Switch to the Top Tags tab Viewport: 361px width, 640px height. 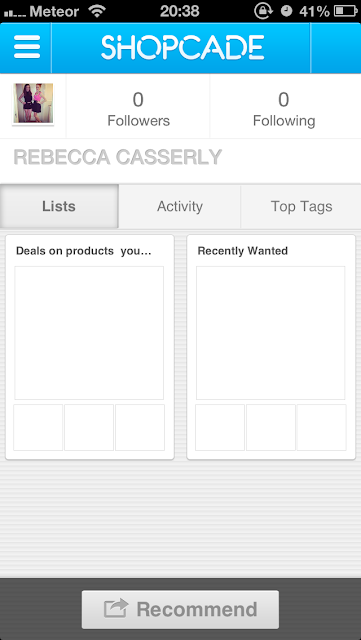click(x=301, y=206)
